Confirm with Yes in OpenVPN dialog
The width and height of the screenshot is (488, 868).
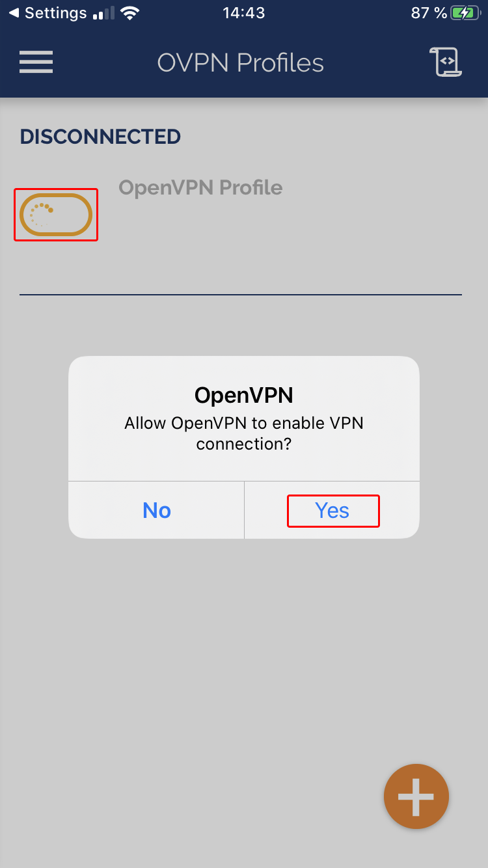click(332, 510)
